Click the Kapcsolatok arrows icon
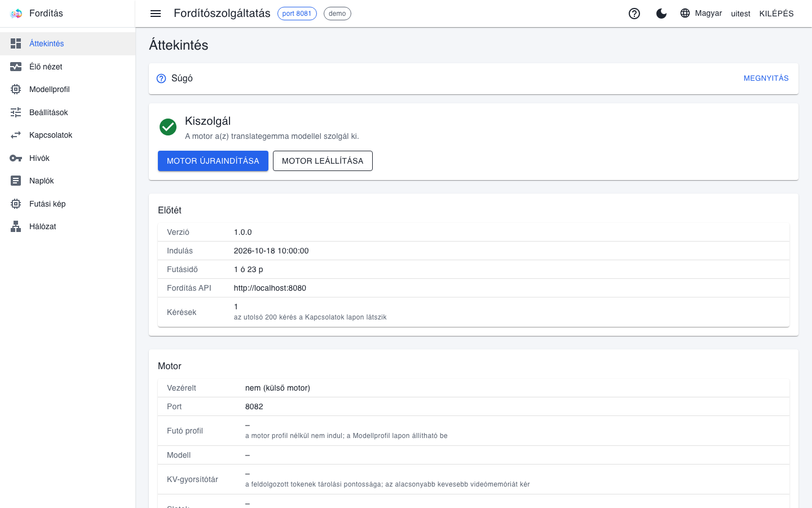 click(16, 135)
